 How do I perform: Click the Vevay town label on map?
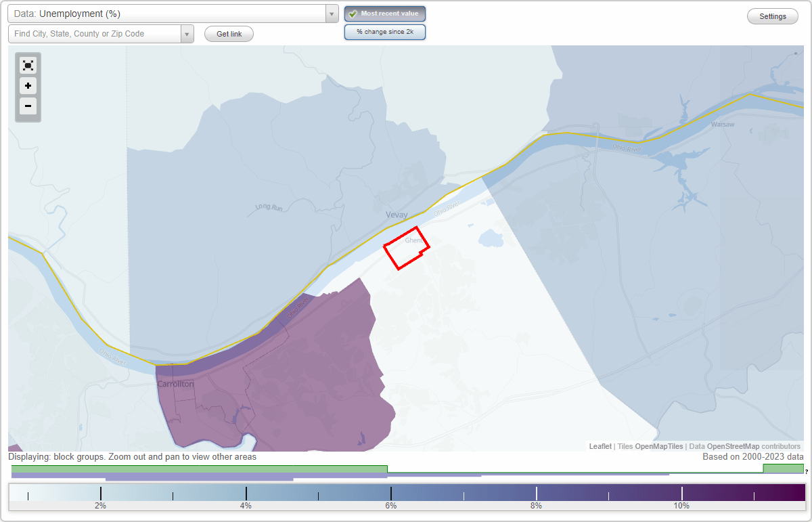click(x=397, y=215)
